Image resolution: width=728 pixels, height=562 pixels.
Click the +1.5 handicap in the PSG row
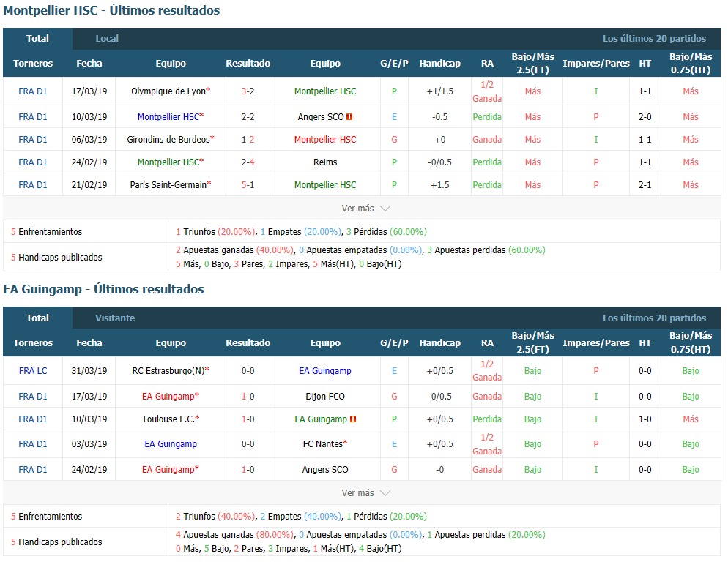pyautogui.click(x=439, y=184)
